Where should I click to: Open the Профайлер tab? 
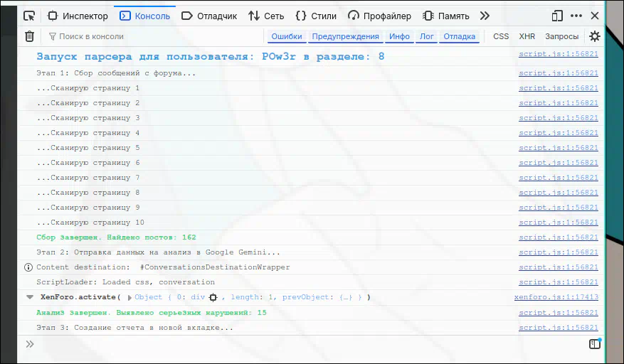379,16
